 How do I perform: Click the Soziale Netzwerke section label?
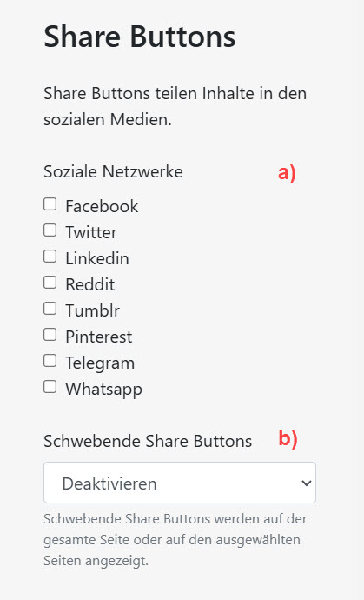[x=113, y=171]
